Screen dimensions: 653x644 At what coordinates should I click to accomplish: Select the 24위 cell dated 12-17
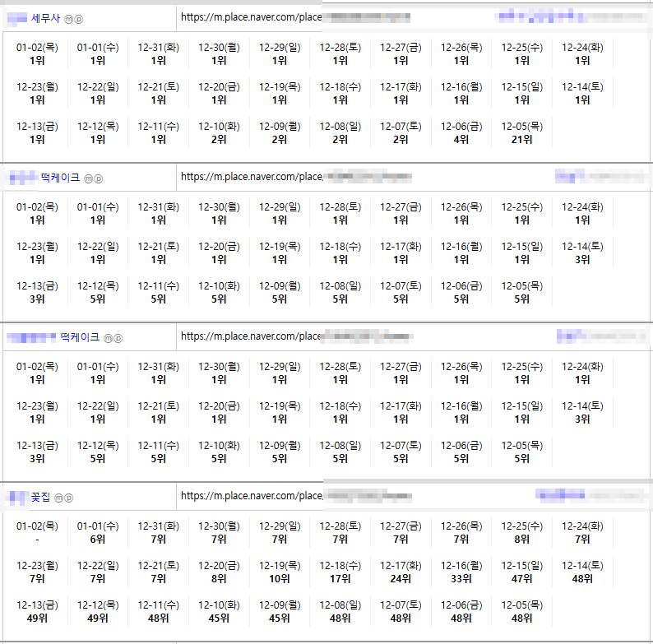tap(401, 579)
